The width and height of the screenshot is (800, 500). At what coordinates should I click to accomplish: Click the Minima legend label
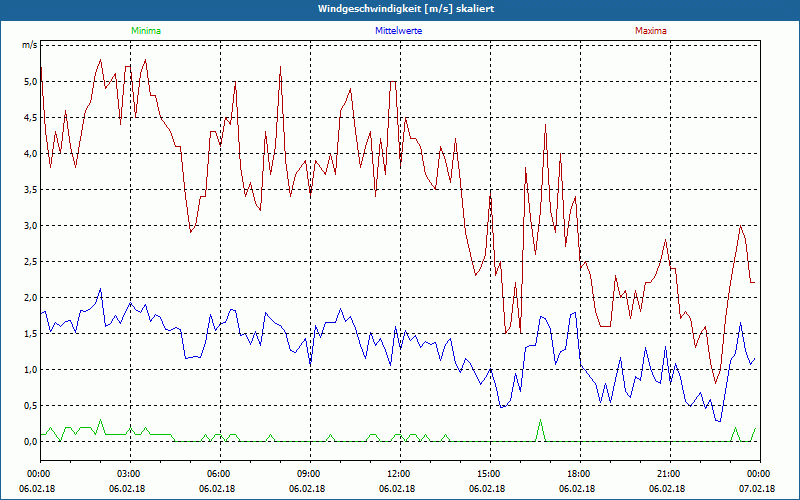click(x=146, y=31)
